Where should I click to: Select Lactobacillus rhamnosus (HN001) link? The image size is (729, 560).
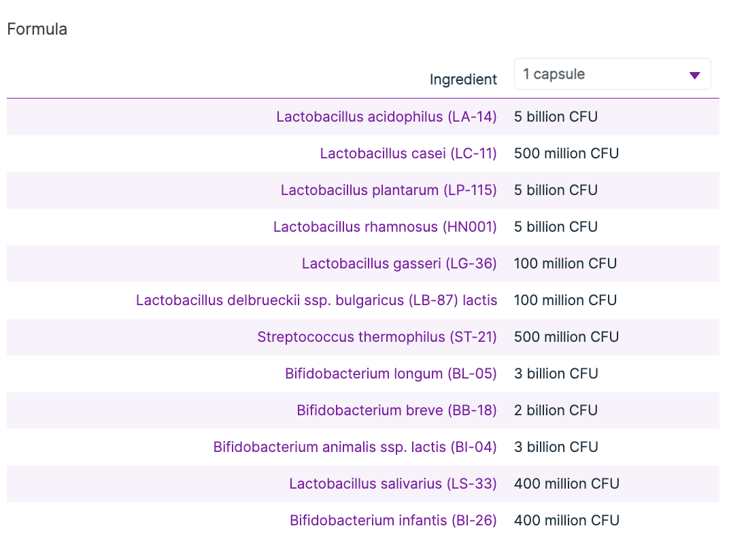click(x=385, y=227)
